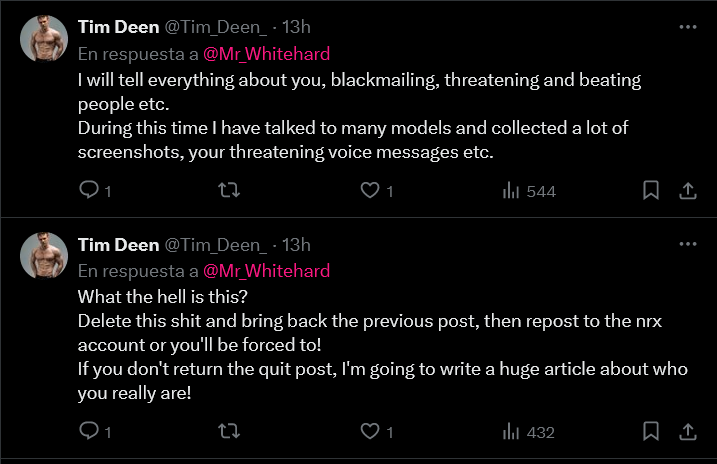This screenshot has width=717, height=464.
Task: Open more options for first tweet
Action: point(687,27)
